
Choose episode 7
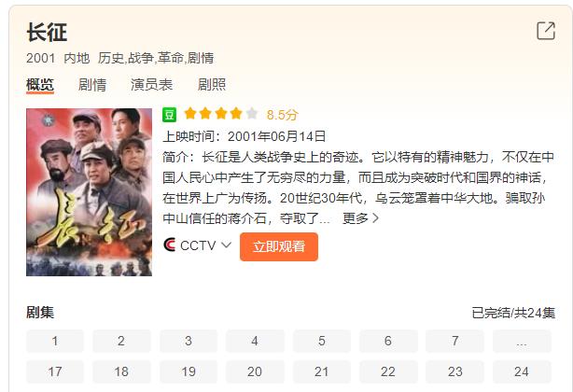point(455,342)
